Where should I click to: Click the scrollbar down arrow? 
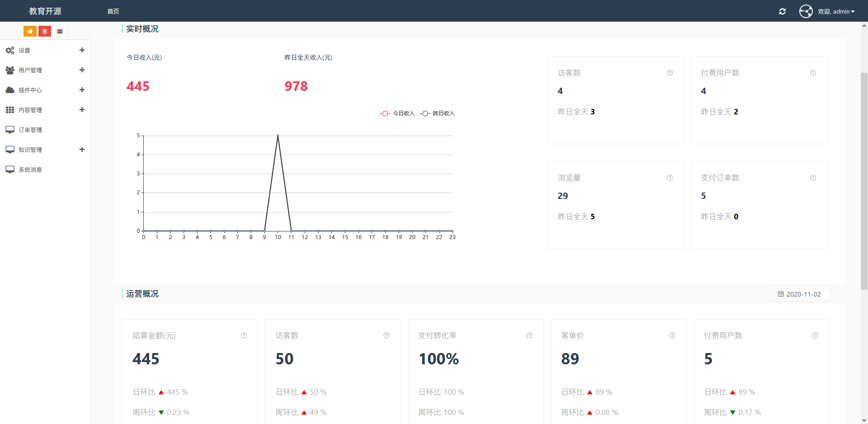[864, 420]
